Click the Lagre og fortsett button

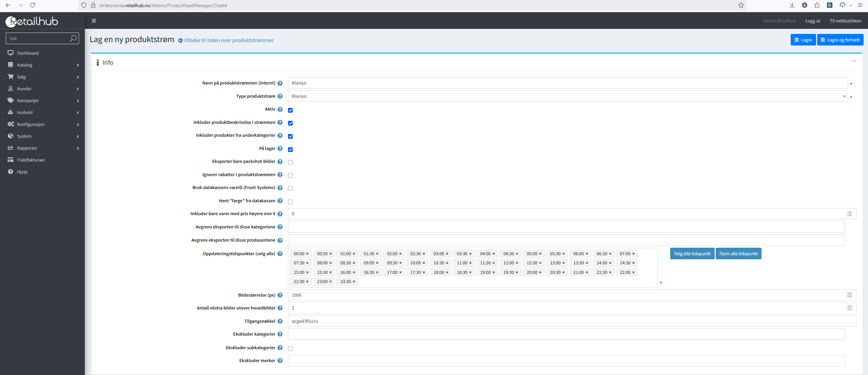click(840, 40)
